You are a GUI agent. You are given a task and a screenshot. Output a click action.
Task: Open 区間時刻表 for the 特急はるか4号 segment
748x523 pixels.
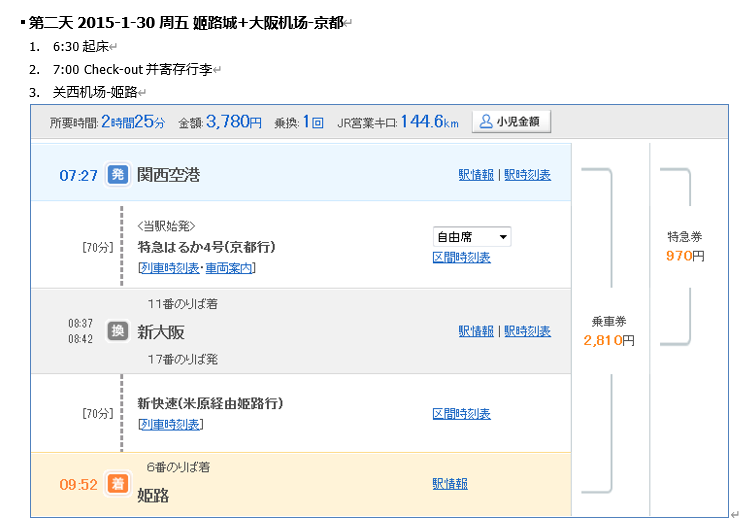(461, 257)
